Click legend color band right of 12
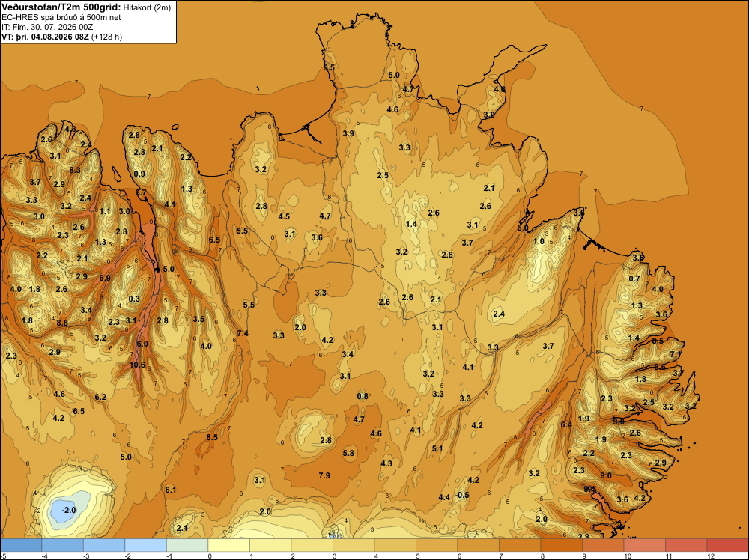 [x=727, y=545]
